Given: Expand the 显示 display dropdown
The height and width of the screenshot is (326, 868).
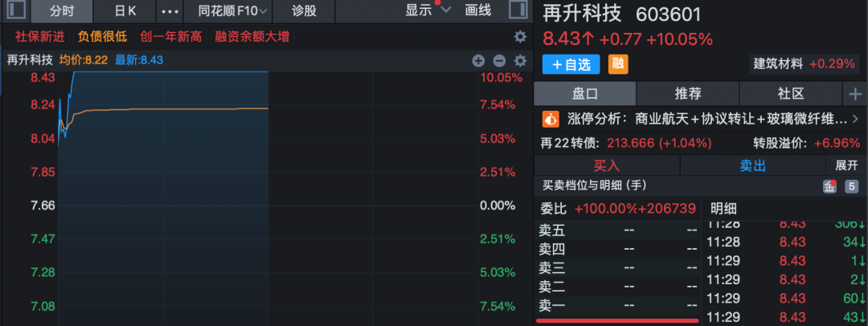Looking at the screenshot, I should (428, 10).
